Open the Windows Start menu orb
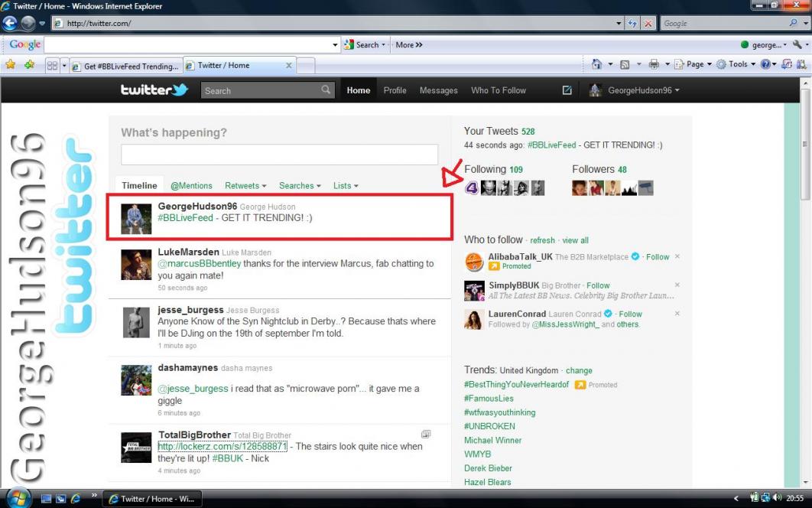Viewport: 812px width, 508px height. point(18,498)
